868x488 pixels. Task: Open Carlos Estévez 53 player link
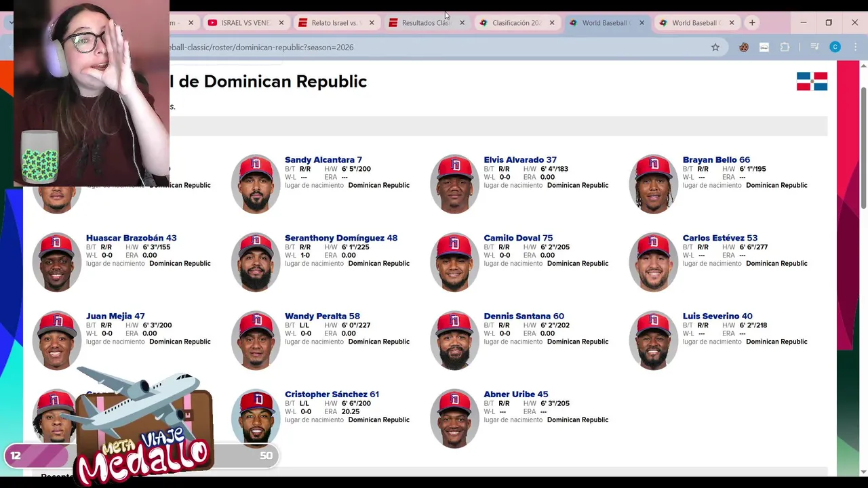click(720, 238)
